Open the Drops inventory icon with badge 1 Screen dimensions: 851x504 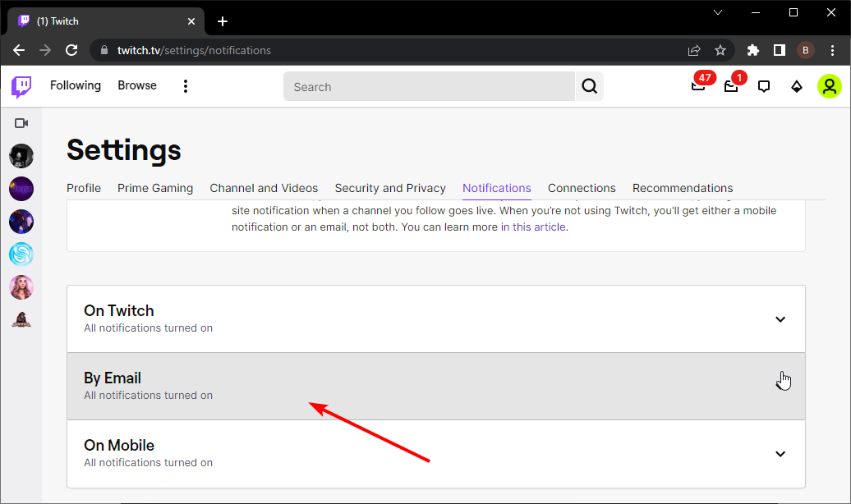tap(730, 86)
